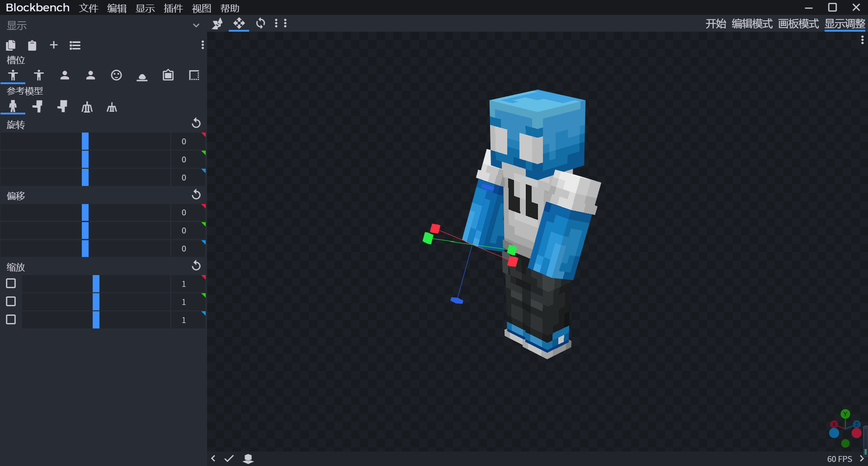Screen dimensions: 868x466
Task: Click the copy display settings icon
Action: point(11,45)
